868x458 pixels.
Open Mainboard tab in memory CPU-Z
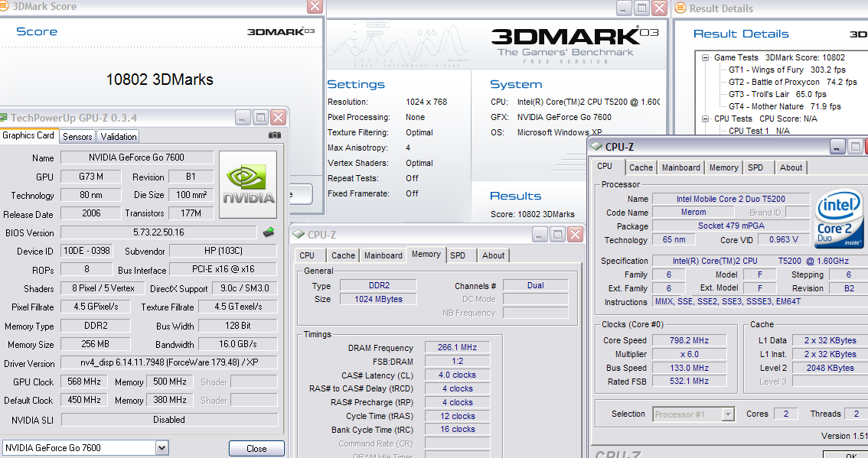tap(383, 255)
